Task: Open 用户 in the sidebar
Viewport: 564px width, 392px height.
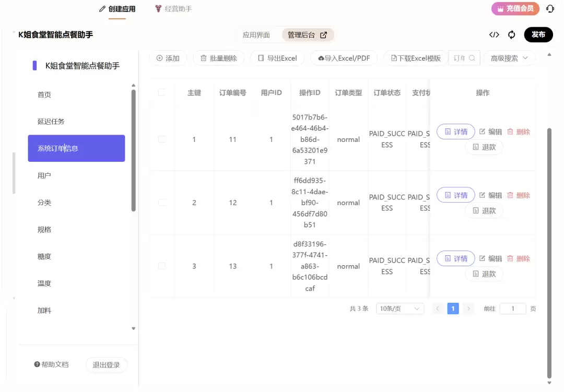Action: pyautogui.click(x=76, y=175)
